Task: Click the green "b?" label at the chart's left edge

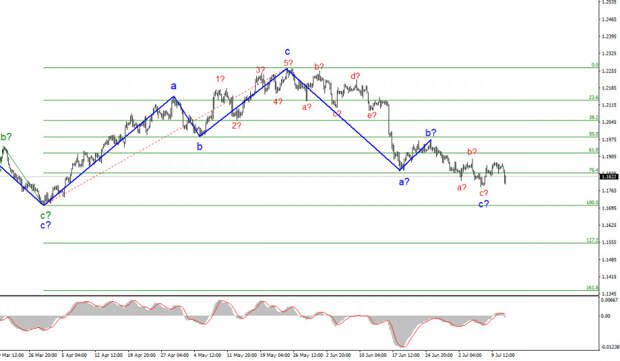Action: pos(6,137)
